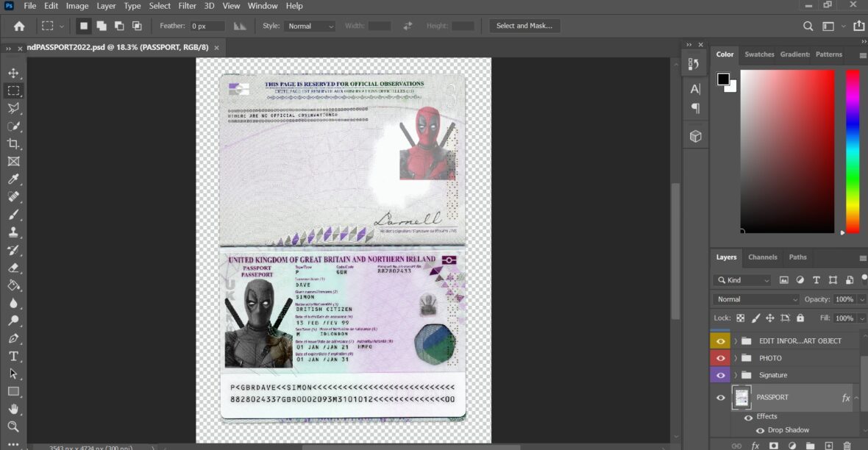Open the Filter menu

(187, 6)
